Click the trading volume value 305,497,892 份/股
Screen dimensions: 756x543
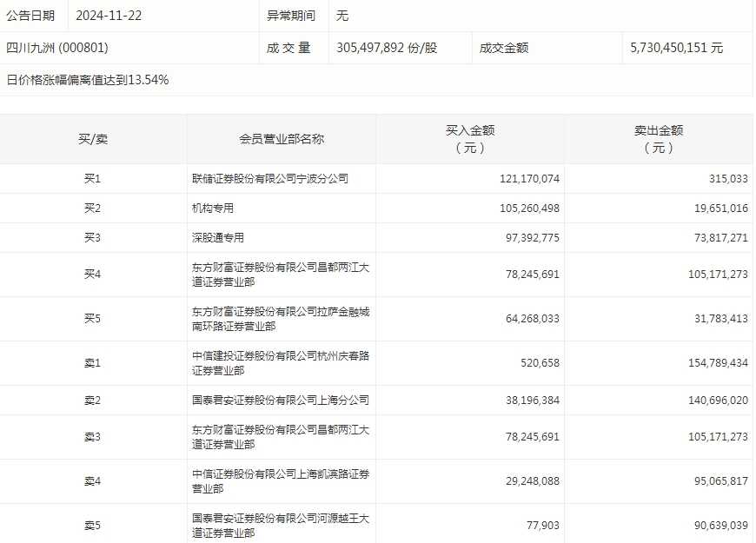coord(387,48)
